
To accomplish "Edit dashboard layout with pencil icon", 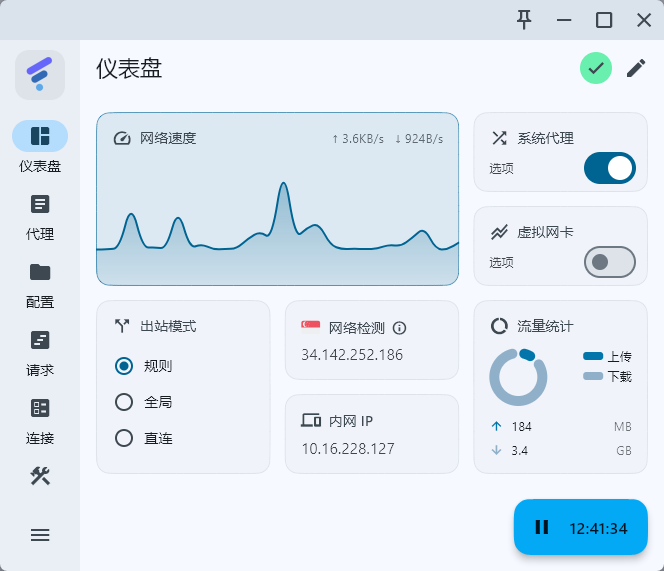I will (x=636, y=68).
